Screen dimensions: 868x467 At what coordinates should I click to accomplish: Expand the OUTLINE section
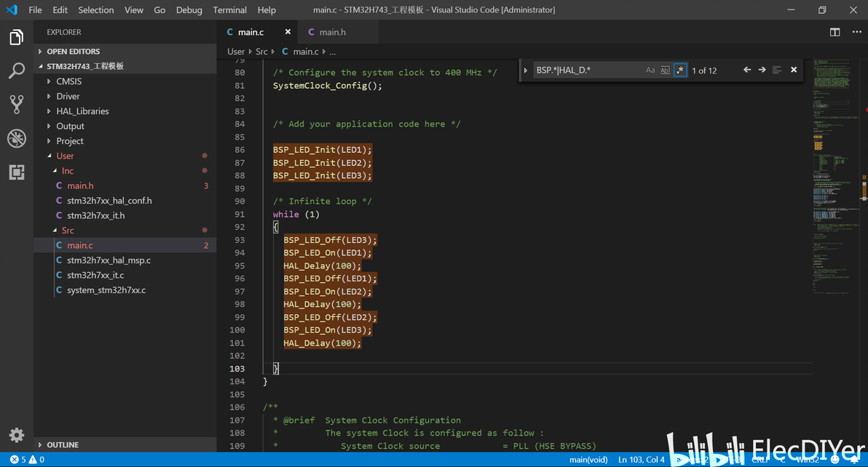pyautogui.click(x=62, y=444)
